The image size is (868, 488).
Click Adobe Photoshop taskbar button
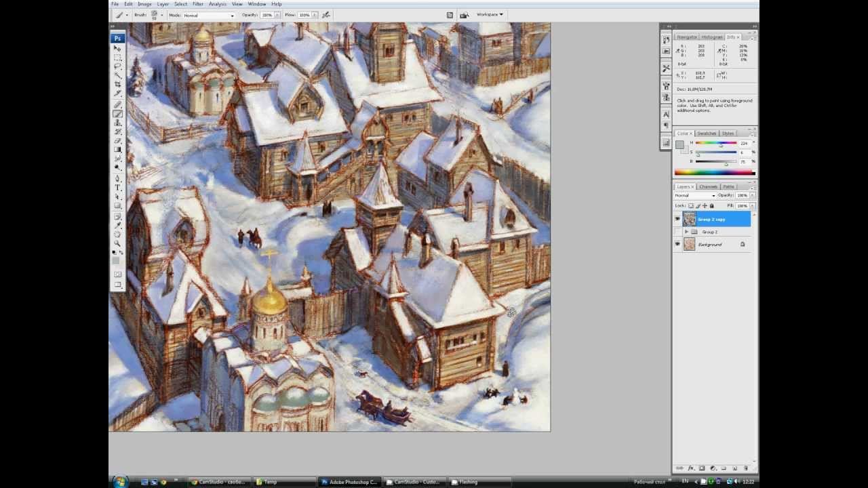coord(349,482)
